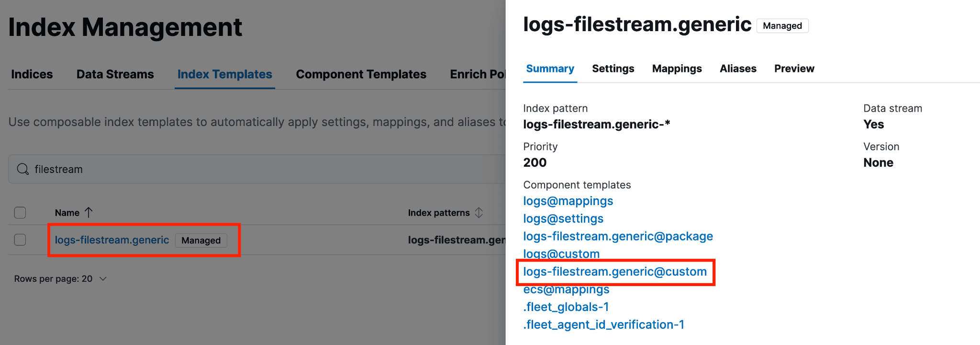Open the Component Templates tab

pyautogui.click(x=361, y=74)
